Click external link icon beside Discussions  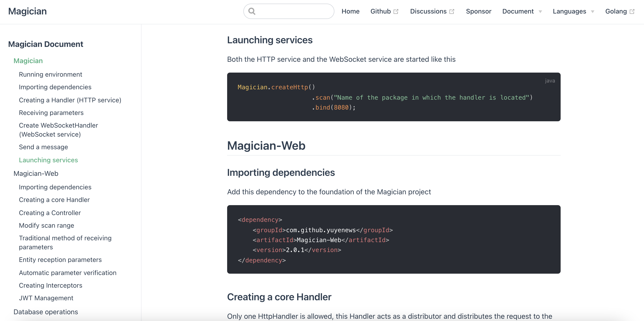click(452, 11)
